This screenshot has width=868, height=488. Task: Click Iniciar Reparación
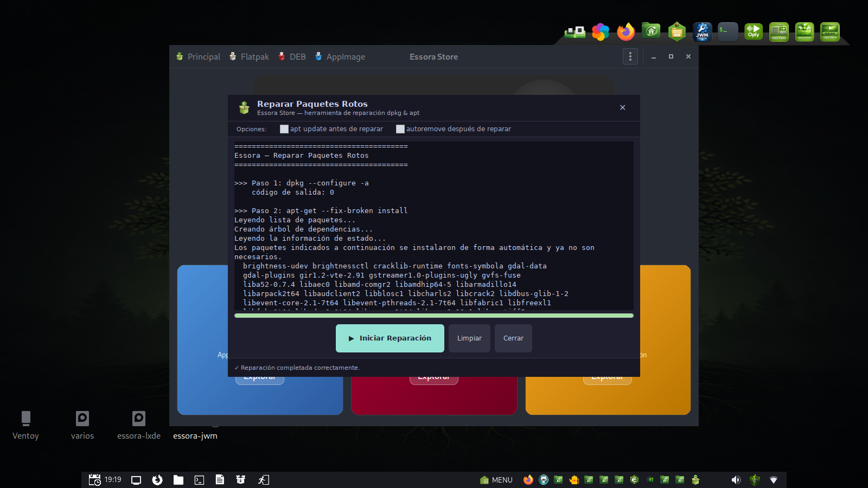pos(390,338)
